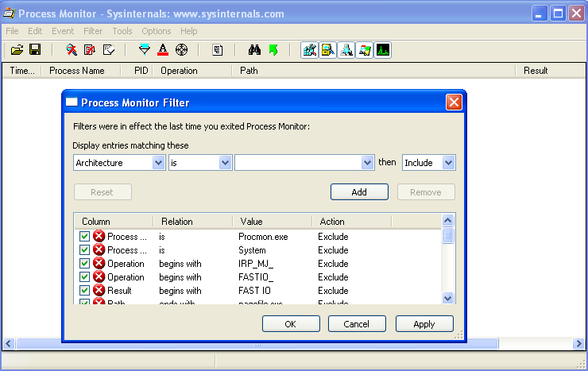Close the Process Monitor Filter dialog
The width and height of the screenshot is (588, 371).
[x=454, y=102]
